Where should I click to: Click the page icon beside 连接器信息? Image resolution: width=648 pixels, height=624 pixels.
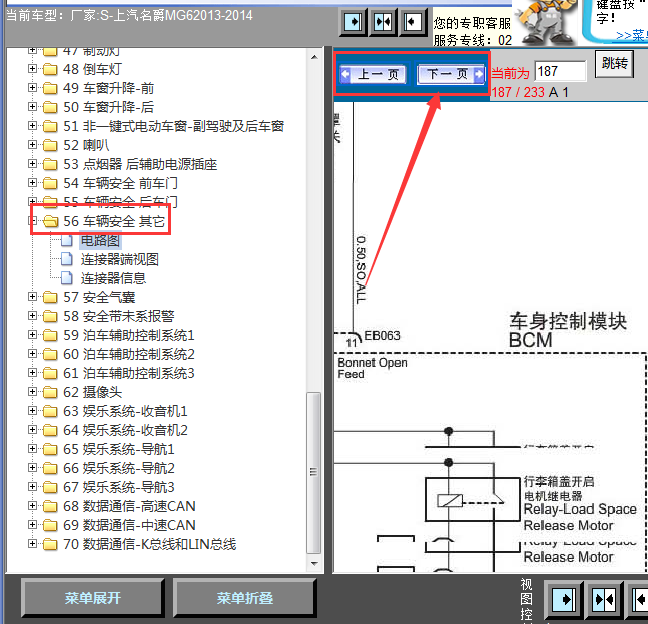(x=67, y=279)
